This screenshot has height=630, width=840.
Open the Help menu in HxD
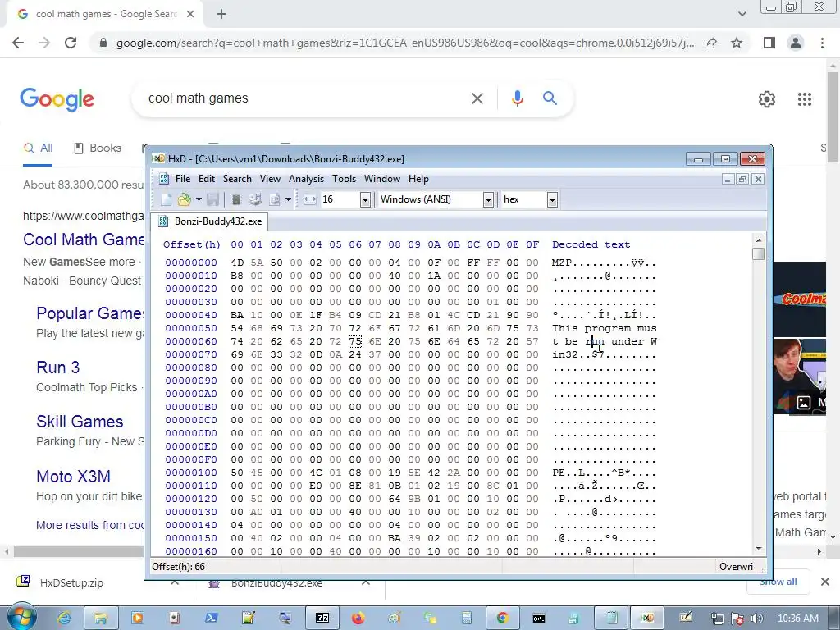[x=418, y=178]
